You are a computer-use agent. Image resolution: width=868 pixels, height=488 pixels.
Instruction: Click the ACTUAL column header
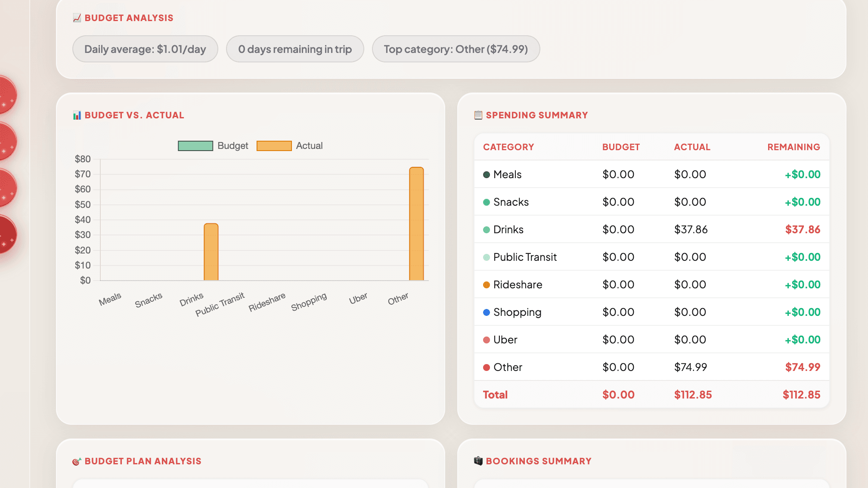[x=692, y=147]
